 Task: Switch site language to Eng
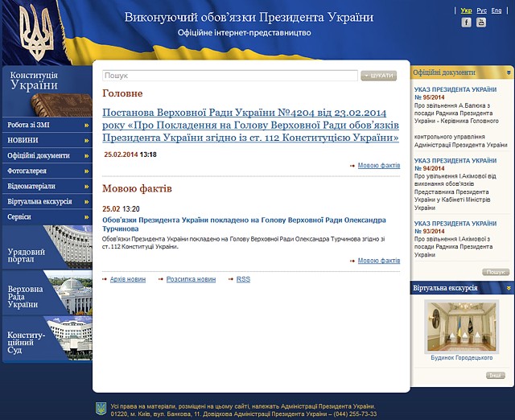coord(496,10)
